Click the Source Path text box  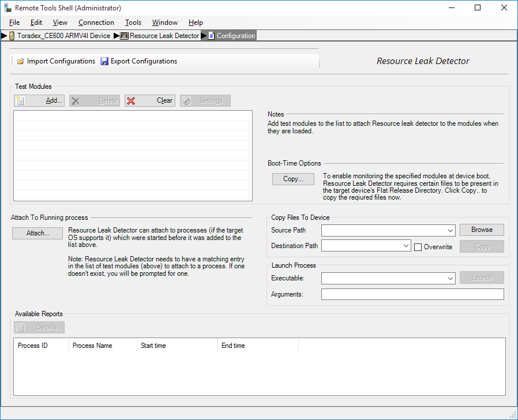point(384,230)
